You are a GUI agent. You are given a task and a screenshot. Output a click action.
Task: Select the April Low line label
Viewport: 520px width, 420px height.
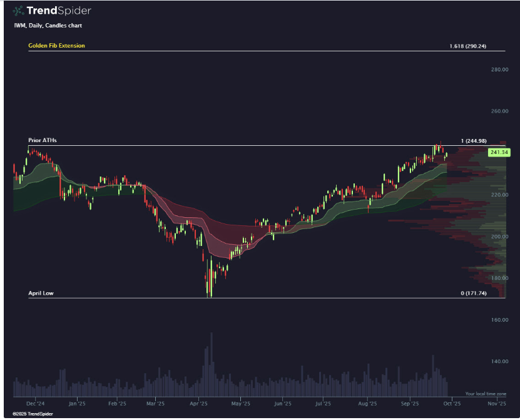(41, 293)
